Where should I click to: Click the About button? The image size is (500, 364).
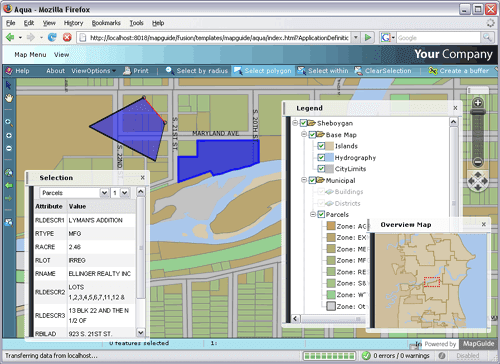tap(55, 71)
